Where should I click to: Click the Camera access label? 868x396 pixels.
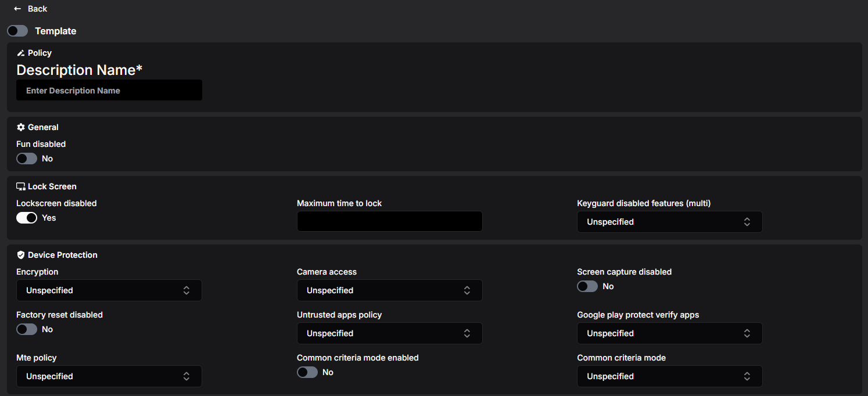[327, 272]
